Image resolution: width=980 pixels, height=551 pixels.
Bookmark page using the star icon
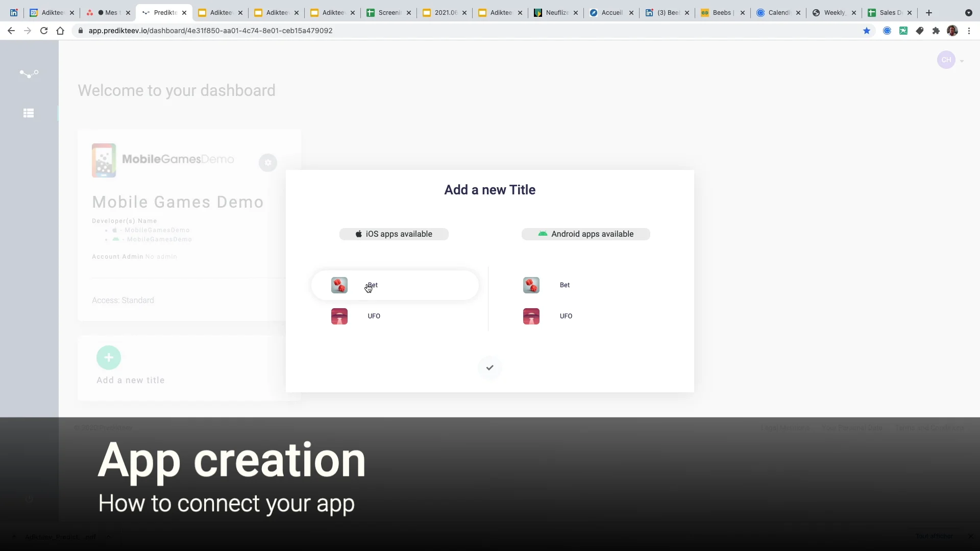[x=867, y=31]
